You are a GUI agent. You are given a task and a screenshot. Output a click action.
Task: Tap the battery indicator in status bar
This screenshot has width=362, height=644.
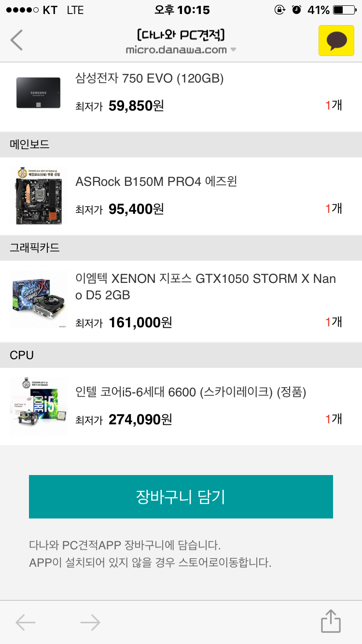[x=344, y=10]
